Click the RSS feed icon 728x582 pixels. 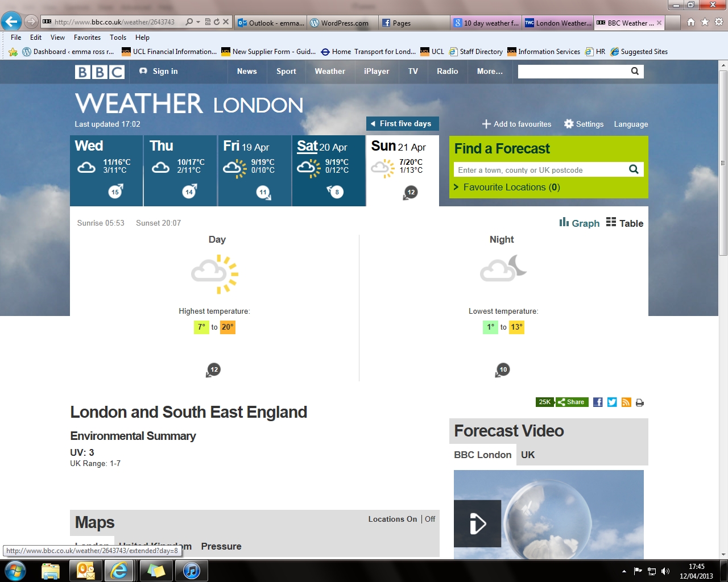point(626,402)
